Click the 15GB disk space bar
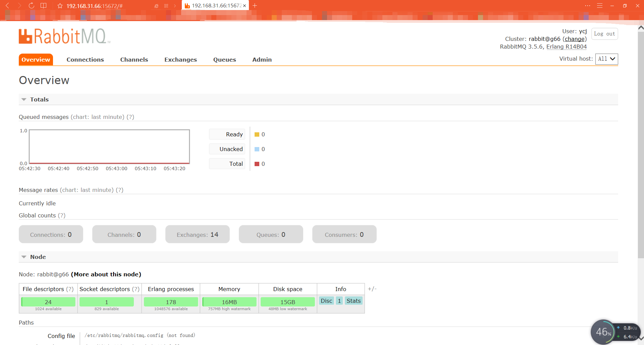The width and height of the screenshot is (644, 345). tap(288, 302)
